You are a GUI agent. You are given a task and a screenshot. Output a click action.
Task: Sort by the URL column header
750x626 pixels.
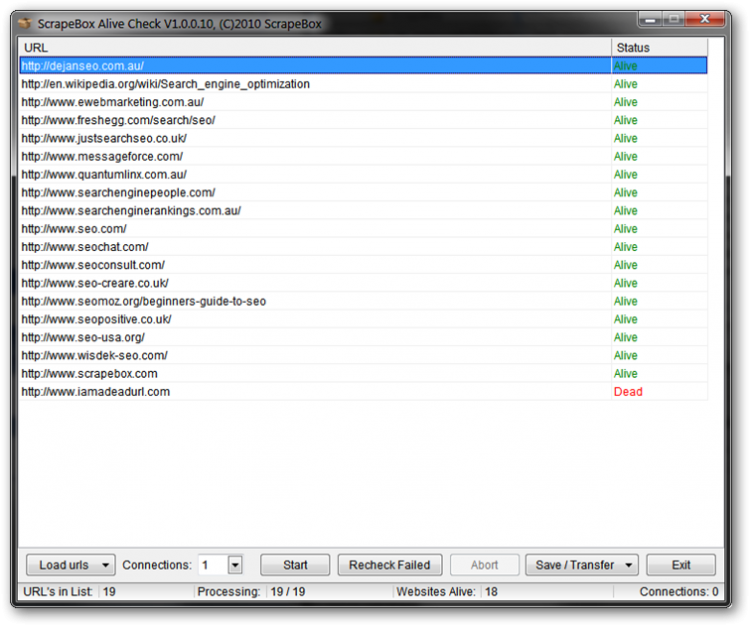coord(315,47)
